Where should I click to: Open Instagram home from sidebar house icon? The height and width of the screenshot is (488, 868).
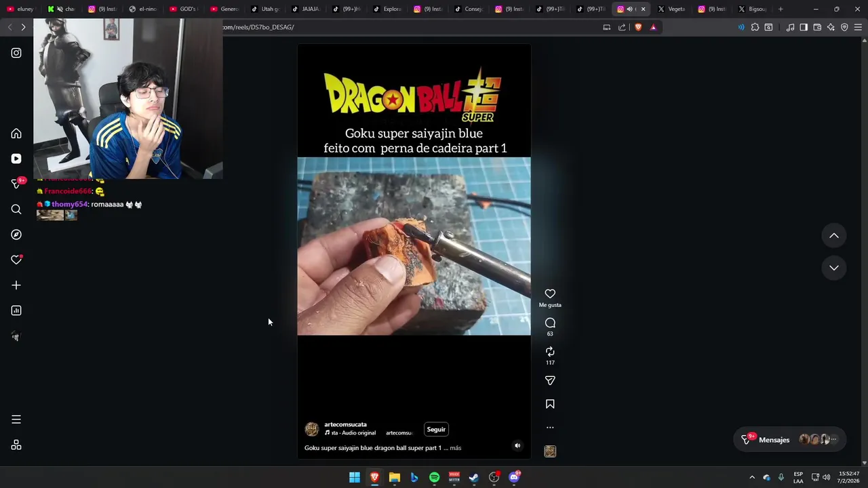click(16, 134)
